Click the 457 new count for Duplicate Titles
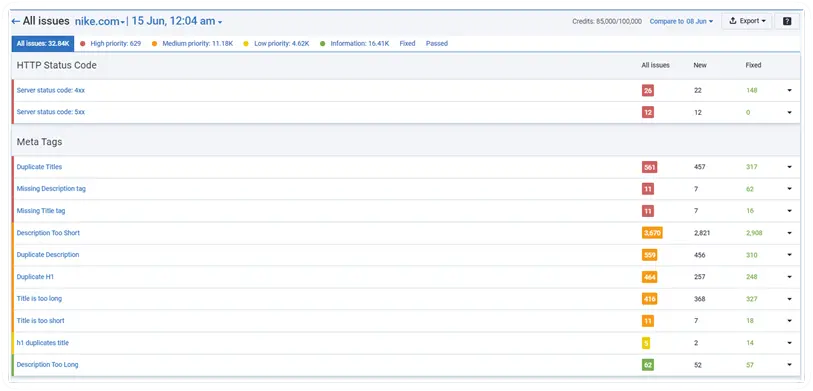Screen dimensions: 813x391 [699, 167]
